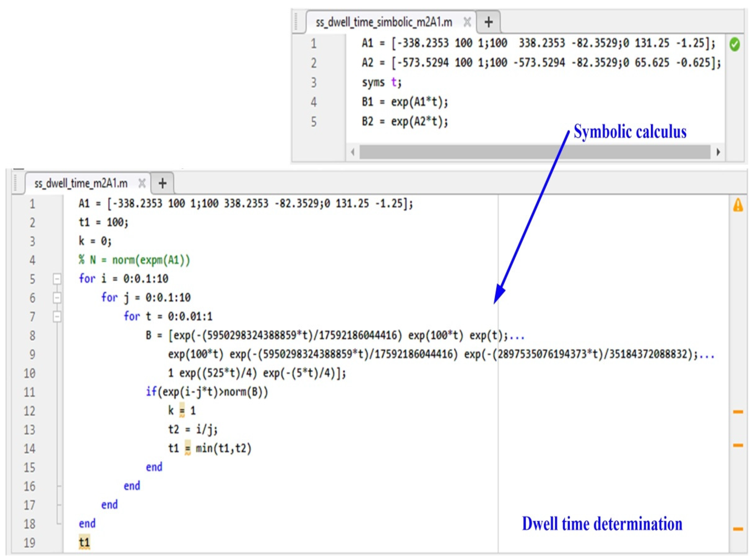Click the horizontal scrollbar left arrow
The height and width of the screenshot is (560, 755).
pyautogui.click(x=353, y=152)
